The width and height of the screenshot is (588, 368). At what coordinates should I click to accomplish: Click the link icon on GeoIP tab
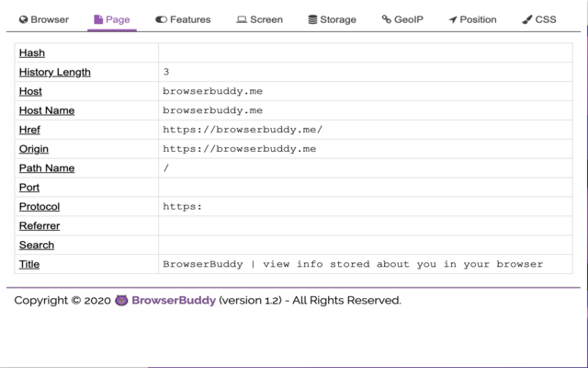point(387,19)
